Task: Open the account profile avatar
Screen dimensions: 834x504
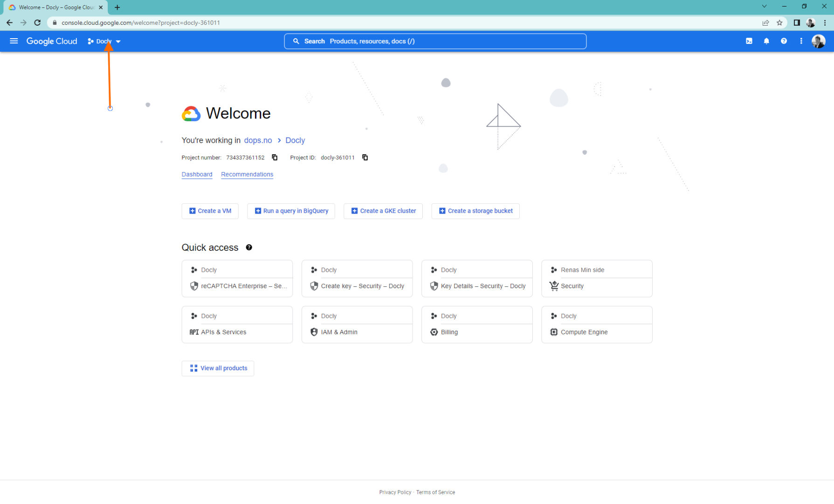Action: click(x=818, y=41)
